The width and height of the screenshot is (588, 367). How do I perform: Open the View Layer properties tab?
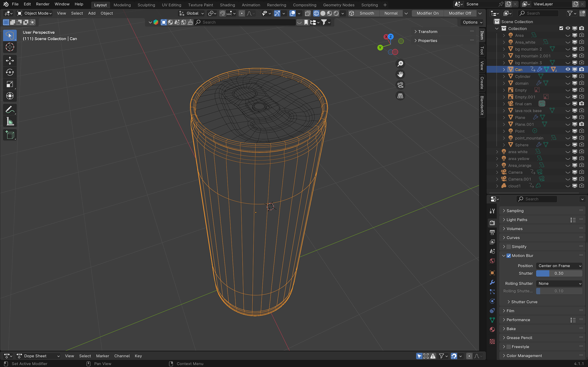click(x=492, y=242)
